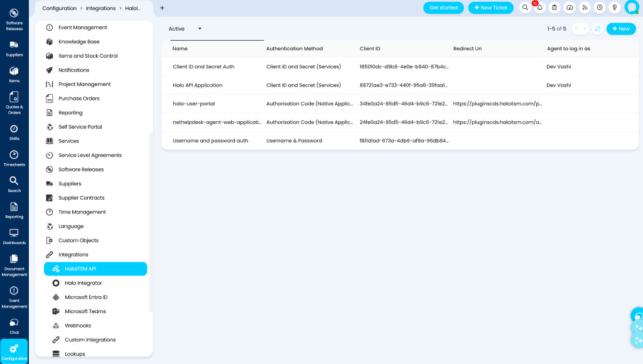Open Document Management in the left bar
The width and height of the screenshot is (643, 364).
coord(14,265)
